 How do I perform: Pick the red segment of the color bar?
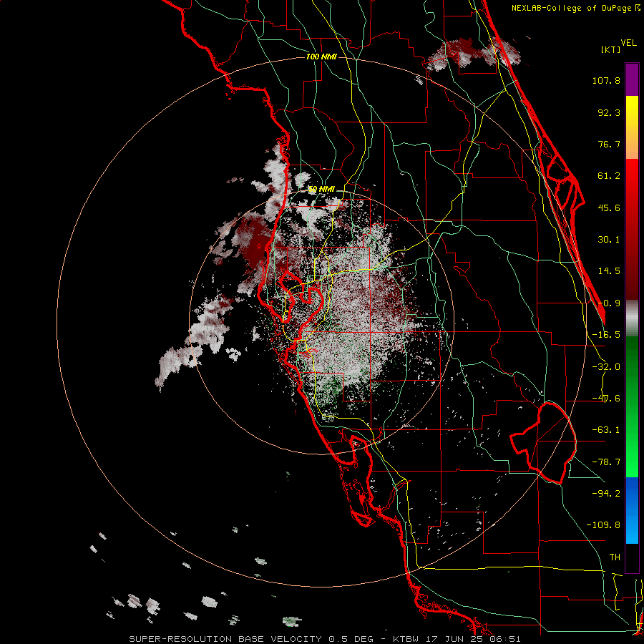(632, 229)
